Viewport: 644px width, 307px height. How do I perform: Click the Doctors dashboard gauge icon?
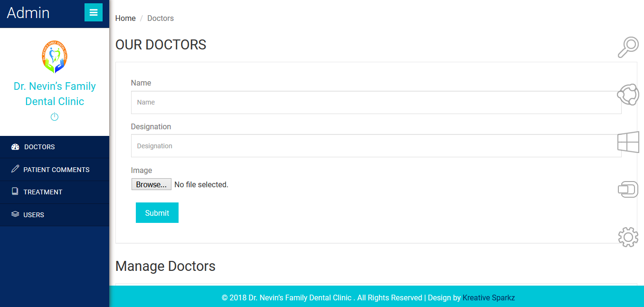pos(15,147)
